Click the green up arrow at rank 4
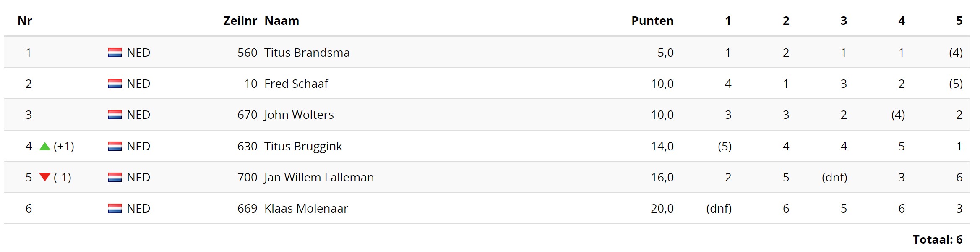Viewport: 980px width, 252px height. (x=45, y=146)
